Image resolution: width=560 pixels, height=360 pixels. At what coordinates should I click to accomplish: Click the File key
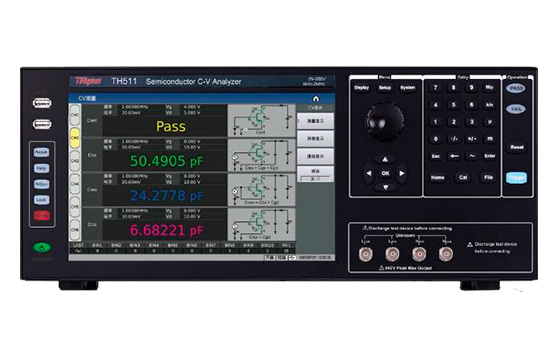tap(488, 178)
